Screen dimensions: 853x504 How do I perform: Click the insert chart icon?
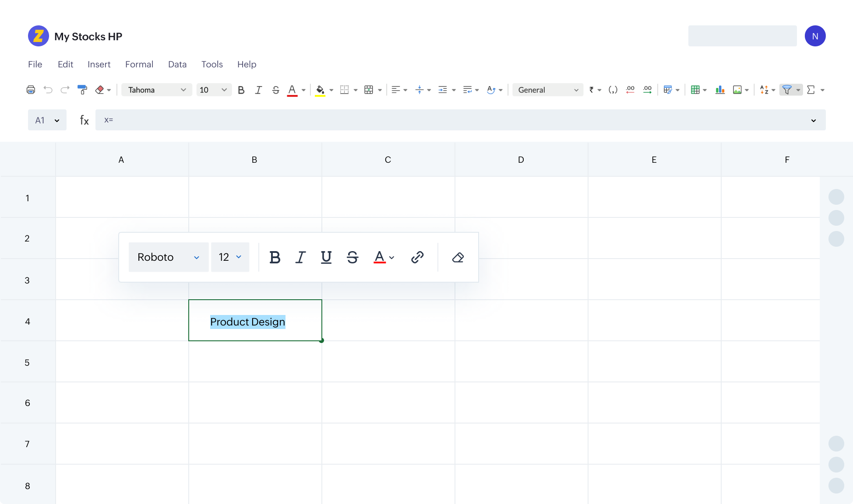(x=720, y=90)
